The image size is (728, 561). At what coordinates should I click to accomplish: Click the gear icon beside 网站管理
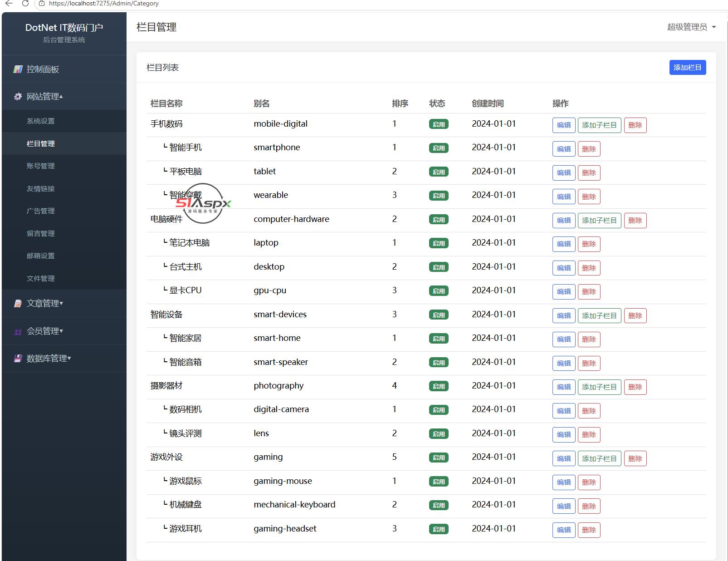pos(18,97)
